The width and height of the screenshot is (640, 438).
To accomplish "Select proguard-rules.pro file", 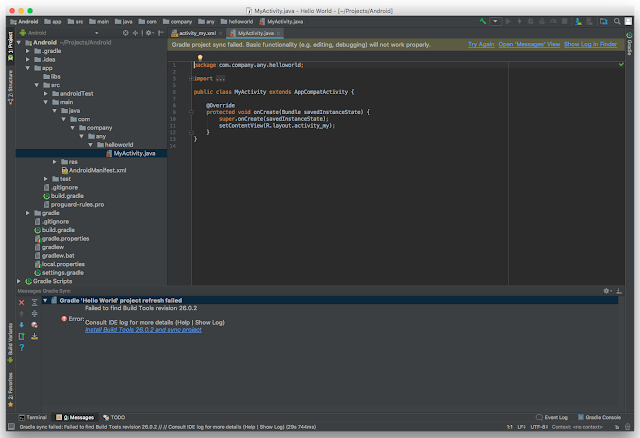I will (73, 205).
